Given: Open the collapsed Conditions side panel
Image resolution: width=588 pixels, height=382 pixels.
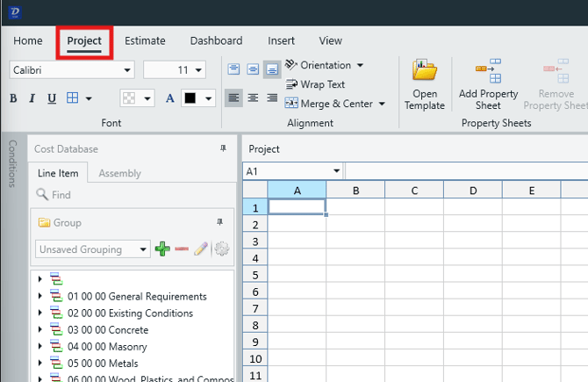Looking at the screenshot, I should pyautogui.click(x=11, y=163).
